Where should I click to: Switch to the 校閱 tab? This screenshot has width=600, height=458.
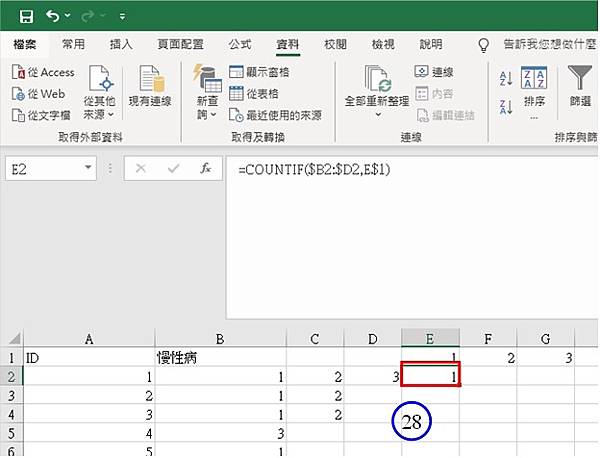tap(335, 44)
